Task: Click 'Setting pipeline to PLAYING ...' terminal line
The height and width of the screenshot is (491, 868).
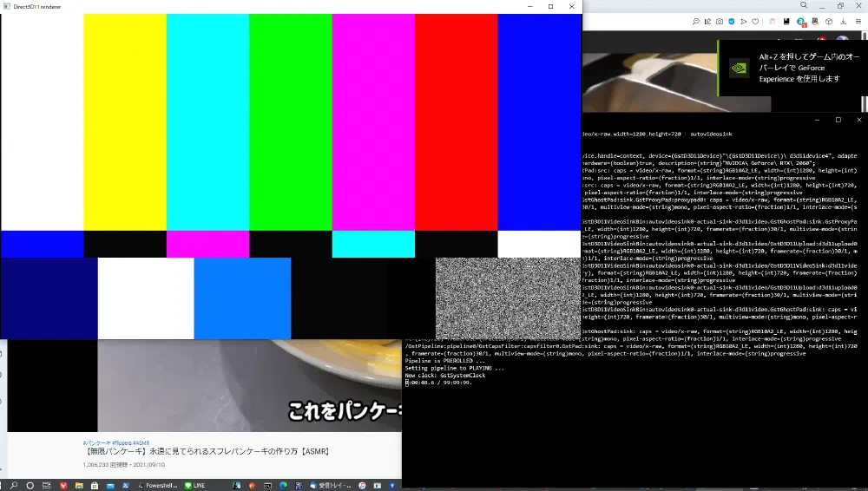Action: pyautogui.click(x=455, y=368)
